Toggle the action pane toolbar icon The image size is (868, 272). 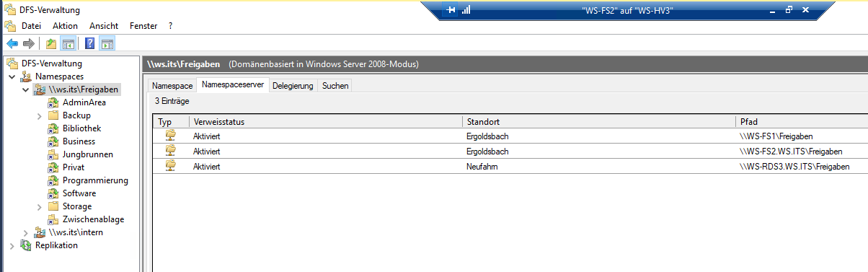pyautogui.click(x=107, y=43)
